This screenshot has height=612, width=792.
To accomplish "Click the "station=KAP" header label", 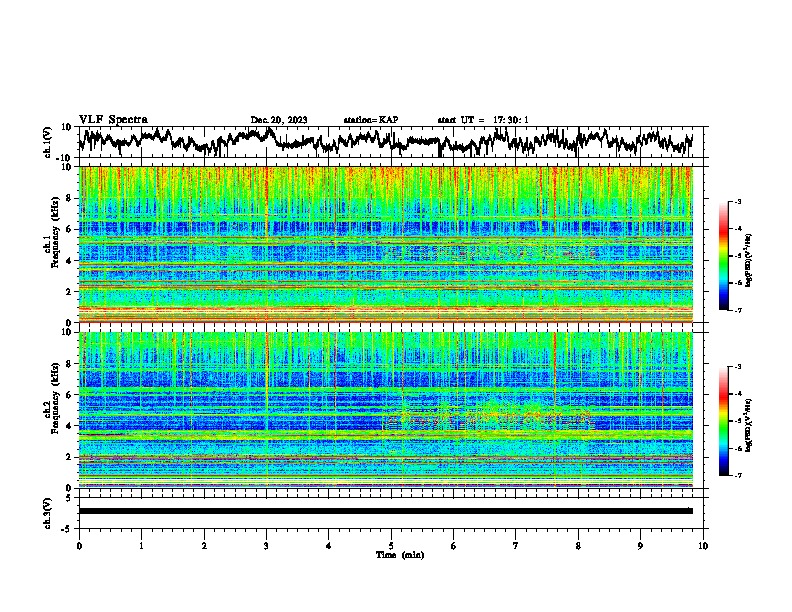I will 371,120.
